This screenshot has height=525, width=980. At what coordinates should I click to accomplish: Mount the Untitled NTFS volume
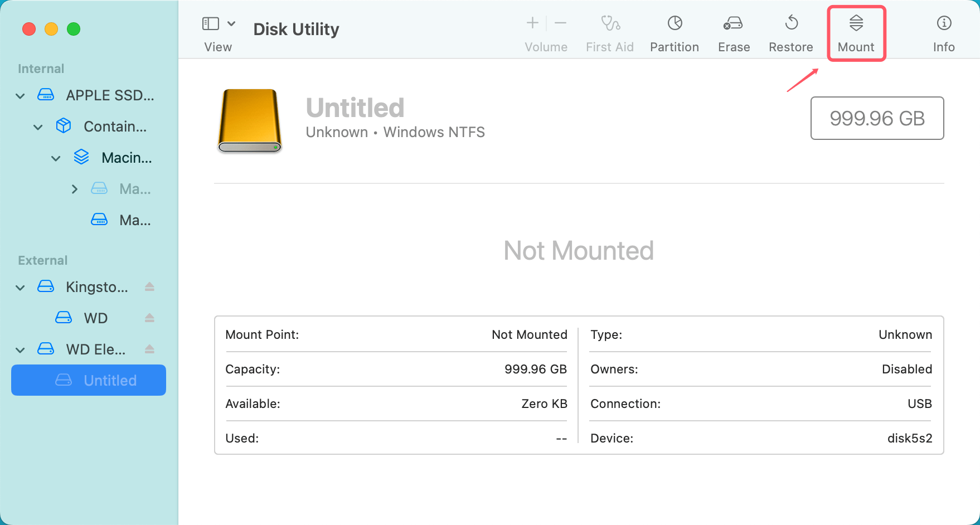tap(856, 32)
